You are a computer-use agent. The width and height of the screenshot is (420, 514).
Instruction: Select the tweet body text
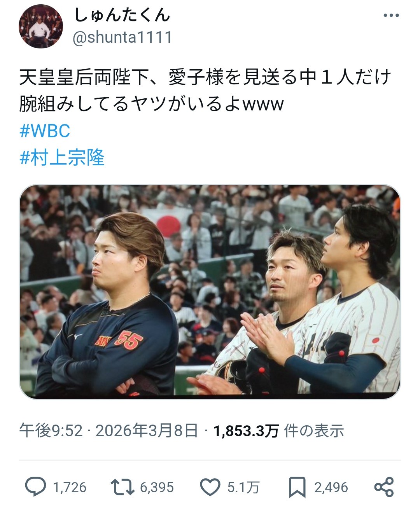point(205,90)
